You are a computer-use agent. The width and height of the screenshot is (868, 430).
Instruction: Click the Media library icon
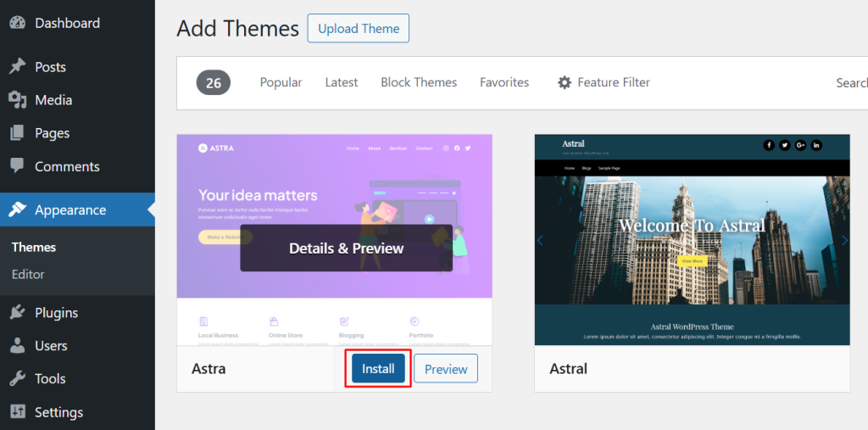click(x=17, y=100)
